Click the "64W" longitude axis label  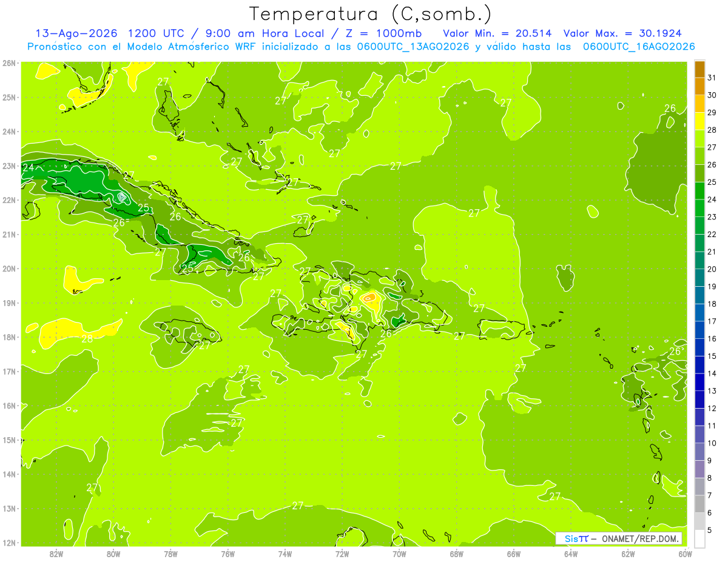[x=571, y=554]
